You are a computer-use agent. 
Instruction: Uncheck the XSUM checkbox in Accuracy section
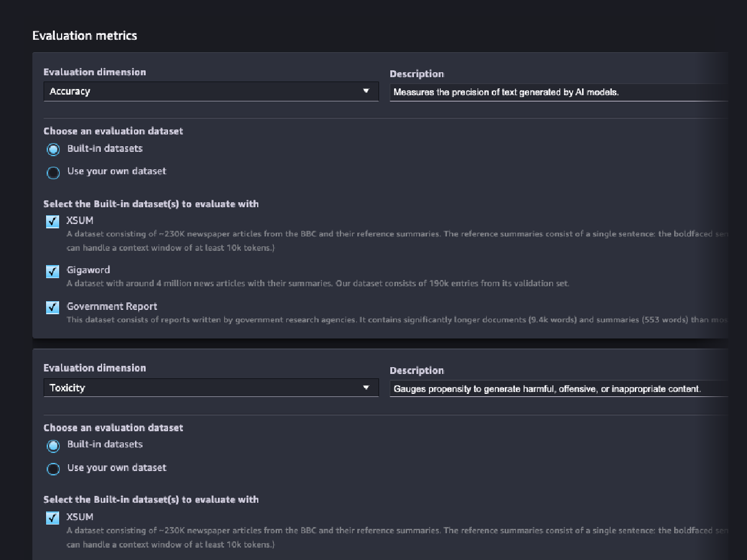53,222
